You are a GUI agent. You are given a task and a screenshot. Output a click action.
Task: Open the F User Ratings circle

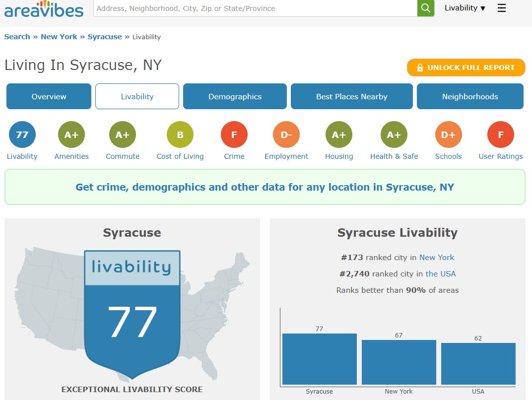(501, 135)
